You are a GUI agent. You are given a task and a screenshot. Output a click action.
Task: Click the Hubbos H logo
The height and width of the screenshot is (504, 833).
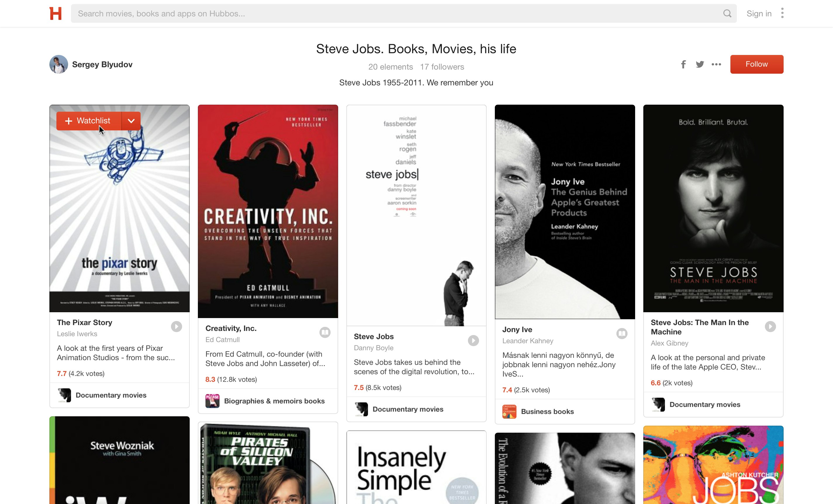click(x=56, y=13)
